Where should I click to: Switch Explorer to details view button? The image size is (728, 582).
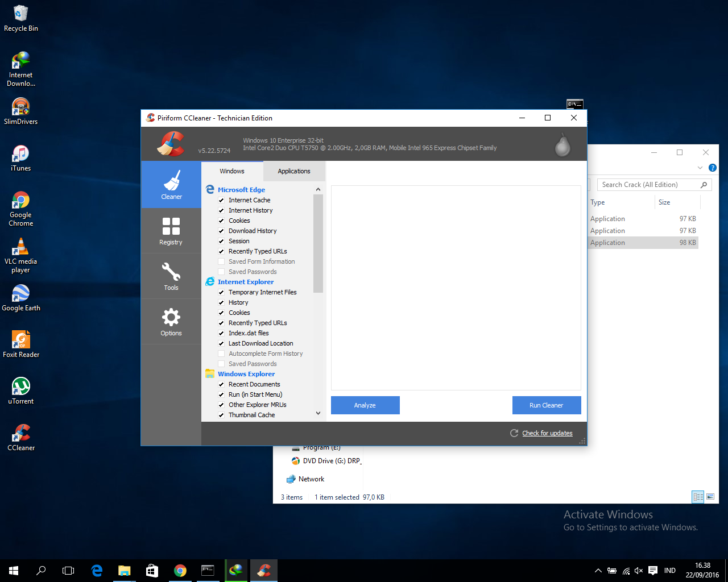698,497
